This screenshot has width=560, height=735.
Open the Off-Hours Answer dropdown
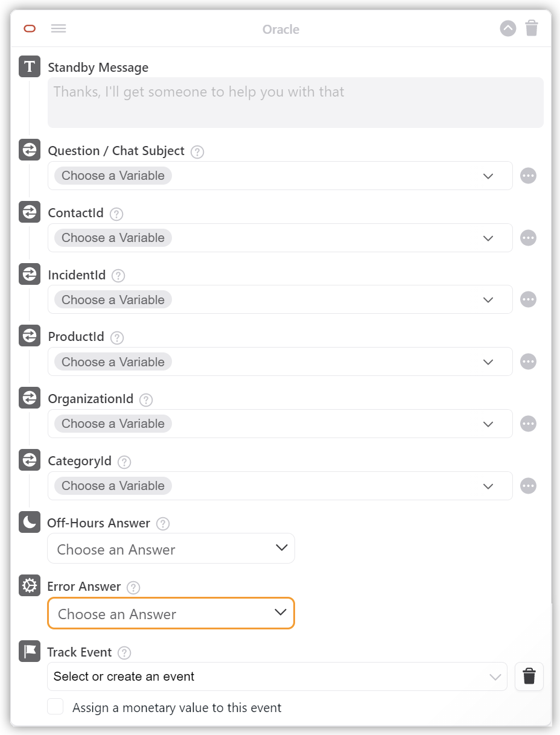171,549
